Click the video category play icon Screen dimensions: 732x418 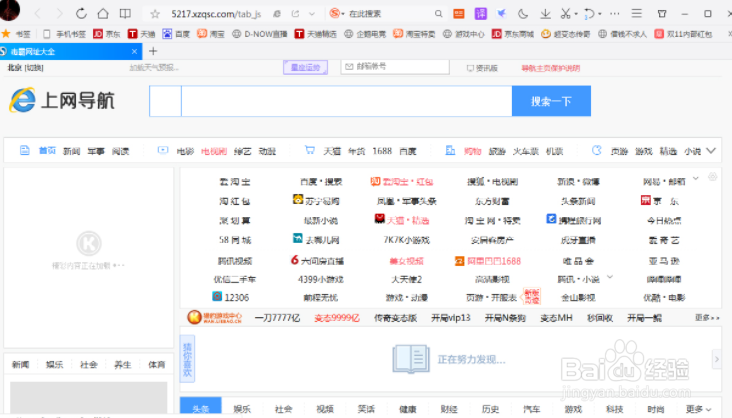(x=162, y=150)
